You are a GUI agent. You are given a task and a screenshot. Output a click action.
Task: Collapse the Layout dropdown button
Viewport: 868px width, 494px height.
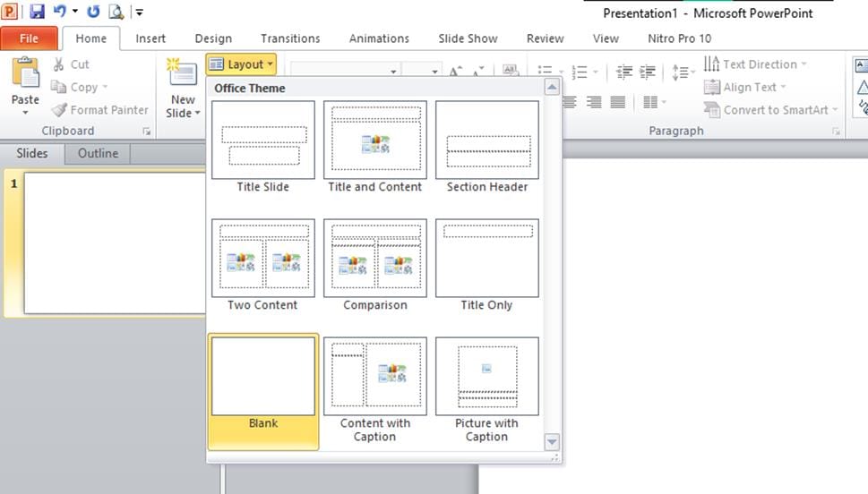[x=240, y=64]
